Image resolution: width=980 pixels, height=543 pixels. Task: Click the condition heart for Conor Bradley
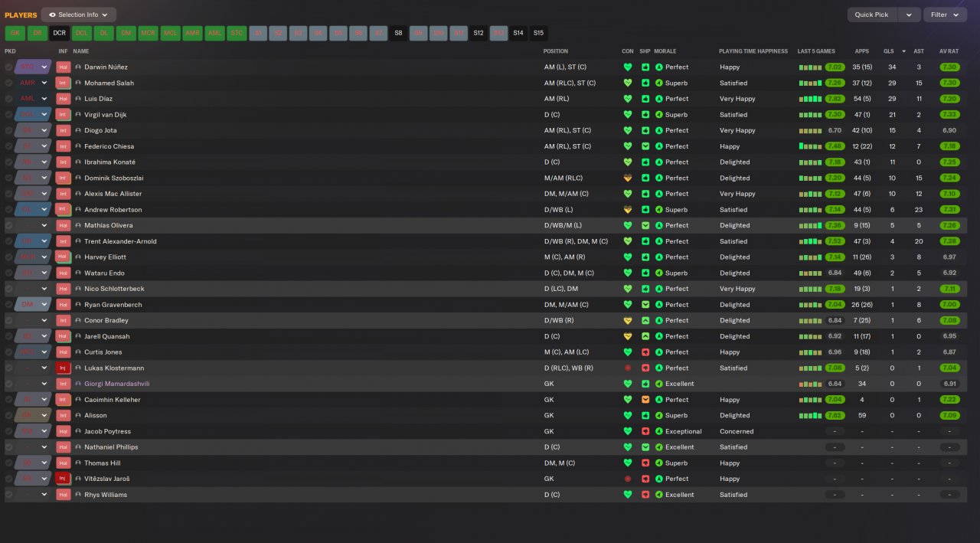coord(628,321)
